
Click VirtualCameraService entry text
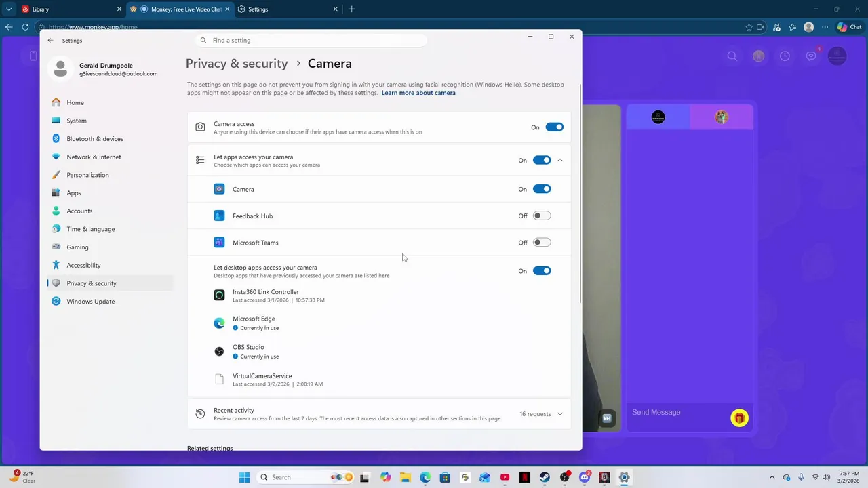pos(262,376)
